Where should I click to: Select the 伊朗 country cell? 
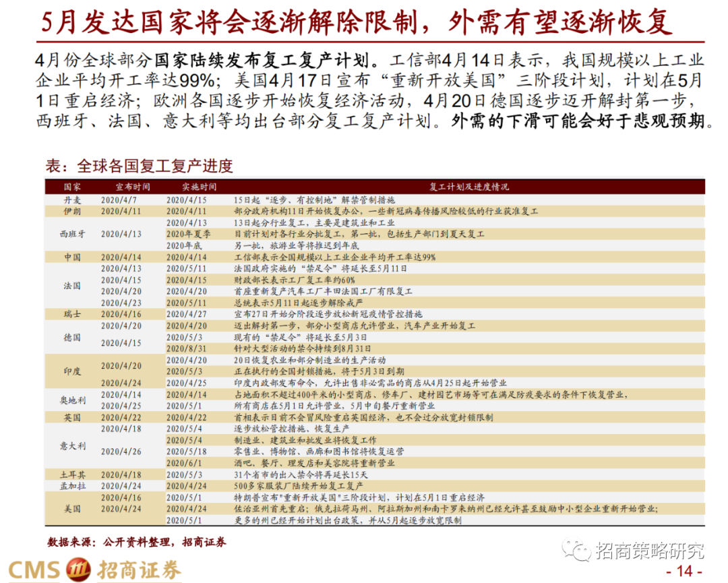point(72,211)
